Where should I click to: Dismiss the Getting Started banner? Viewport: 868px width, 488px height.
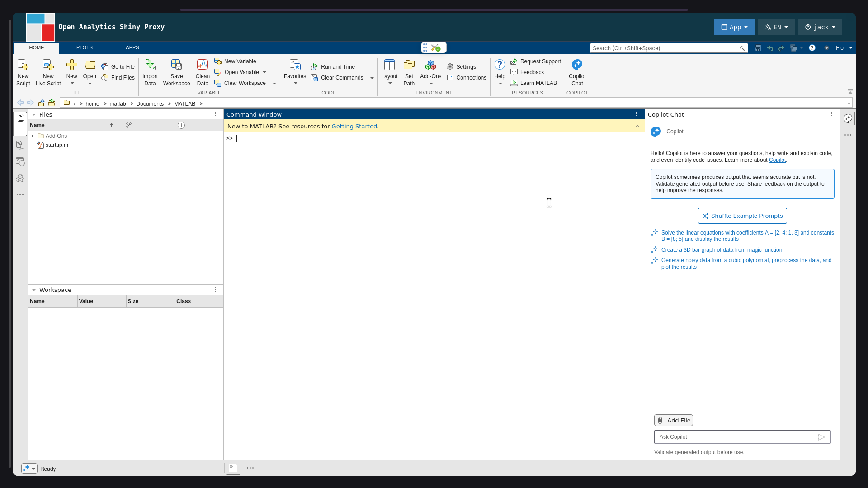point(637,126)
